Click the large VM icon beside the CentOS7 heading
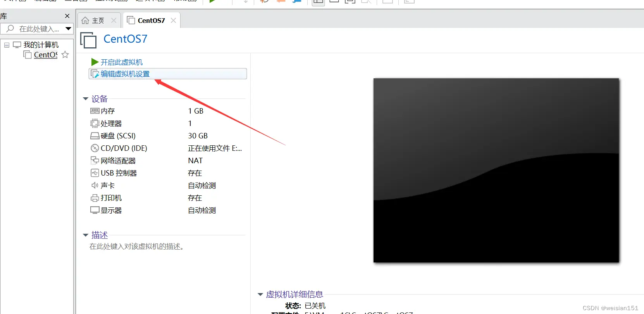Image resolution: width=644 pixels, height=314 pixels. (88, 40)
